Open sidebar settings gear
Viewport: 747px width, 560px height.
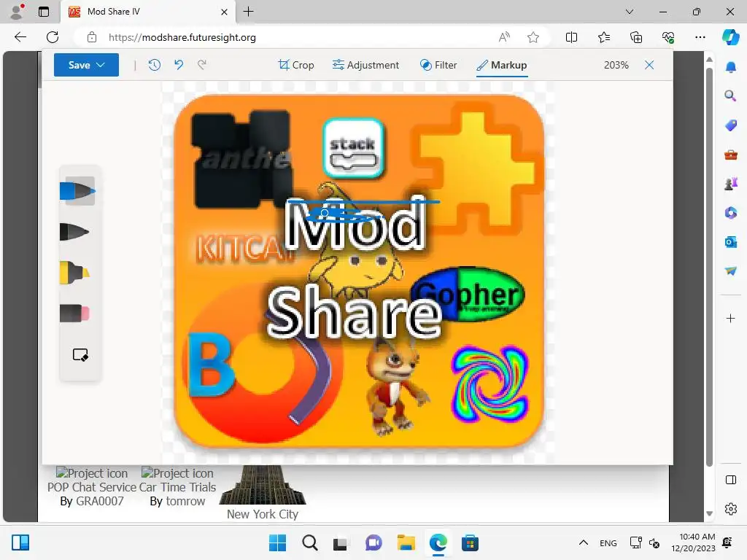pos(730,509)
